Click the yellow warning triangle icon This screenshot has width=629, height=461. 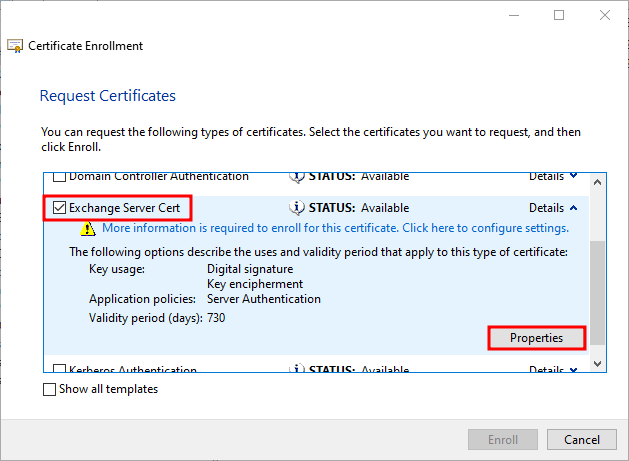[x=87, y=229]
